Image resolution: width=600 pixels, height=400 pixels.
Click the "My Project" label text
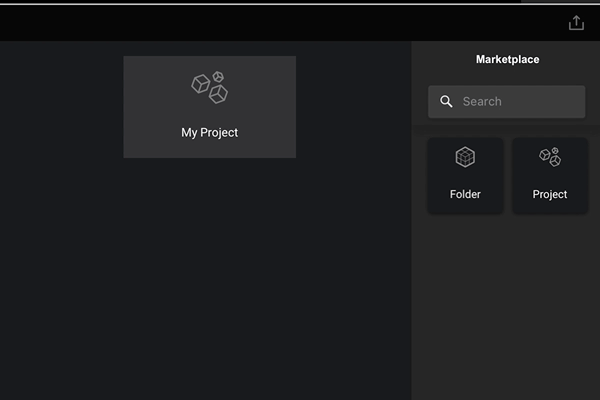209,132
